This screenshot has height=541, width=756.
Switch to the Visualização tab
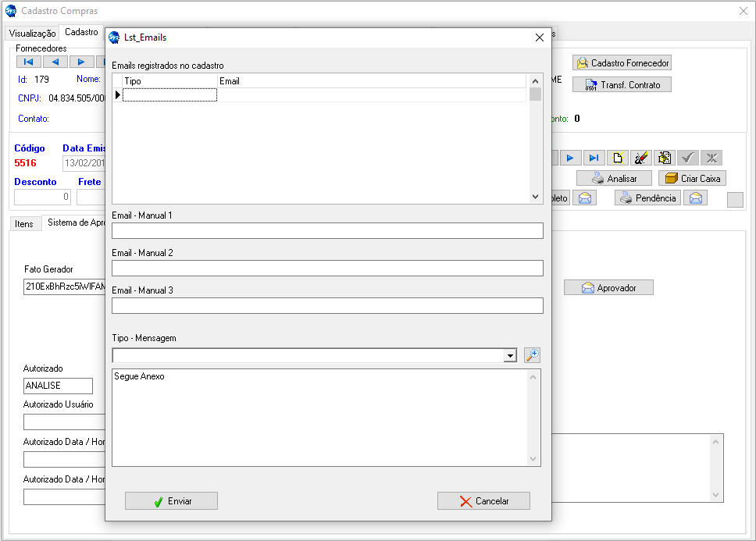(x=32, y=34)
